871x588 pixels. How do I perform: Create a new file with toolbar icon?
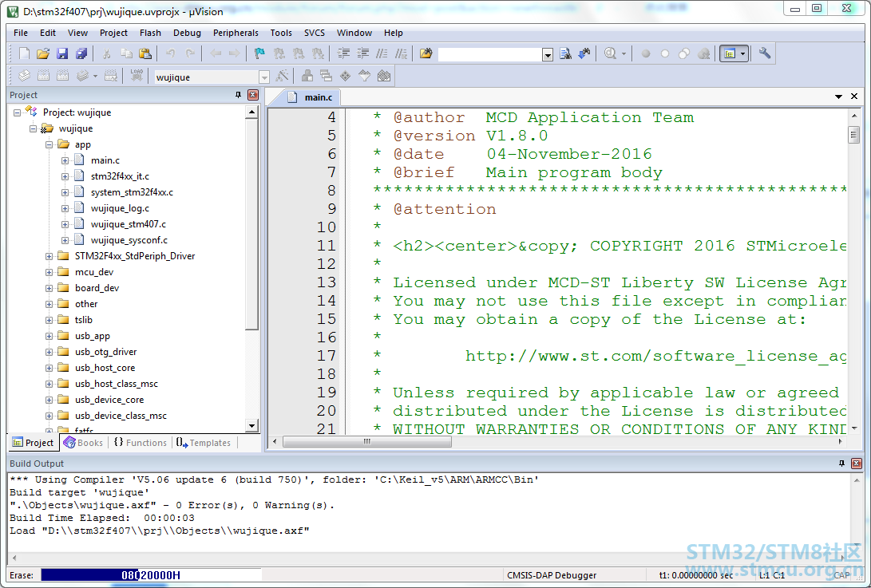tap(24, 54)
